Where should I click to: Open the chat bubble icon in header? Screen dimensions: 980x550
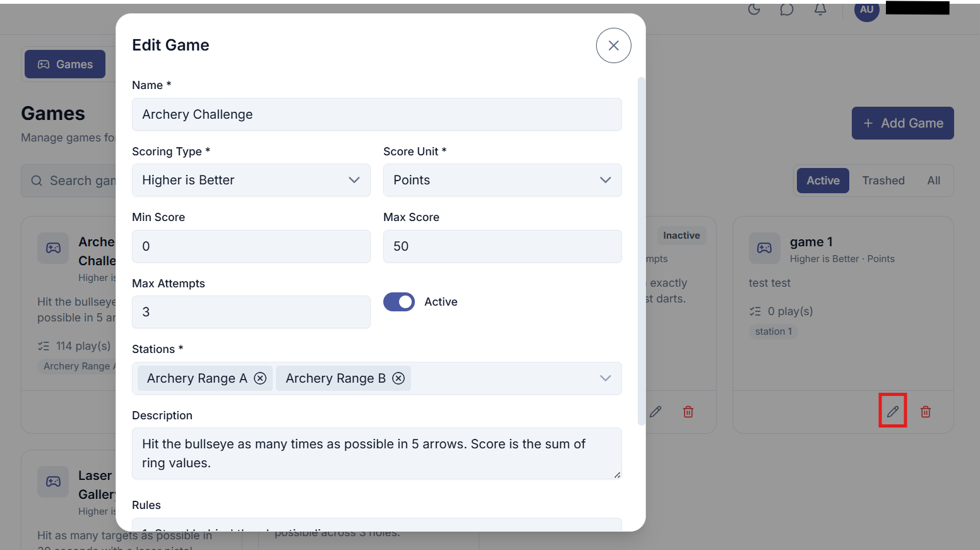pyautogui.click(x=786, y=9)
